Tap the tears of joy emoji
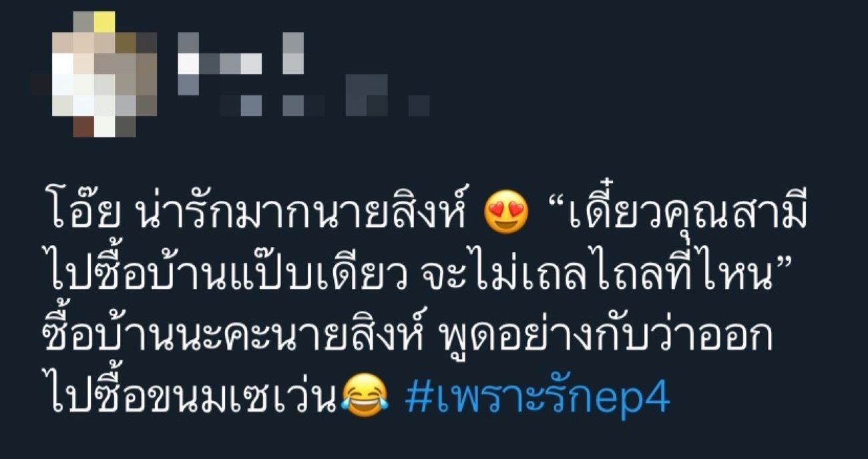This screenshot has width=868, height=459. coord(365,398)
